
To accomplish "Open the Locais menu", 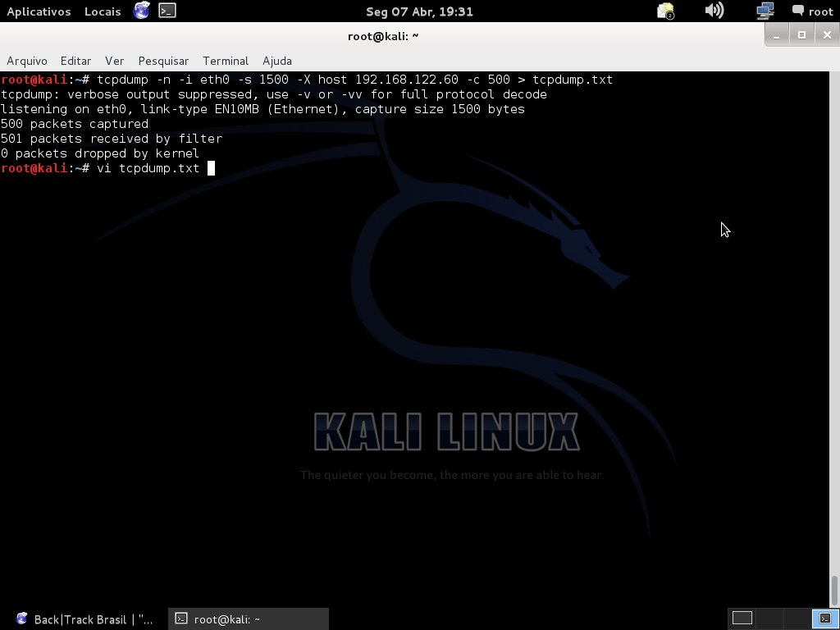I will coord(103,11).
